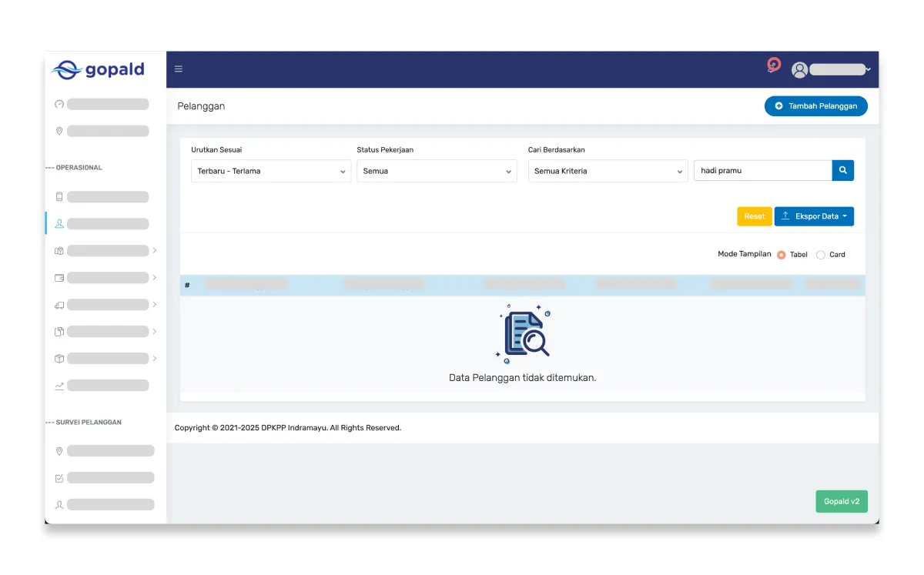Open the map pin icon under Operasional section

coord(59,131)
